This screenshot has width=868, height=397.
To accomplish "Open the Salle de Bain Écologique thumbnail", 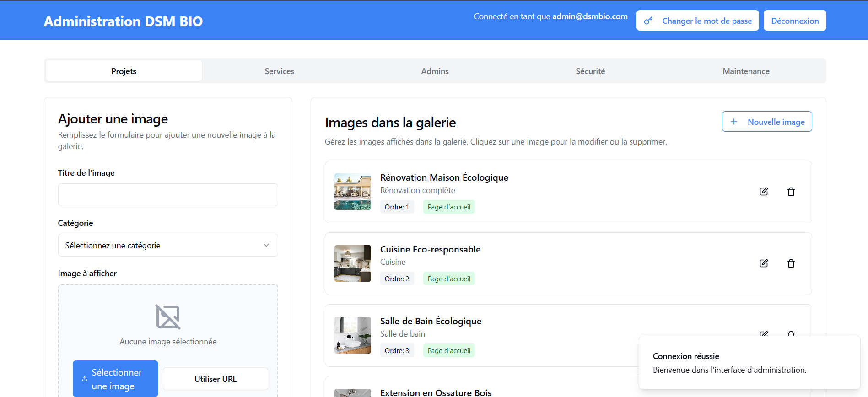I will pos(352,335).
